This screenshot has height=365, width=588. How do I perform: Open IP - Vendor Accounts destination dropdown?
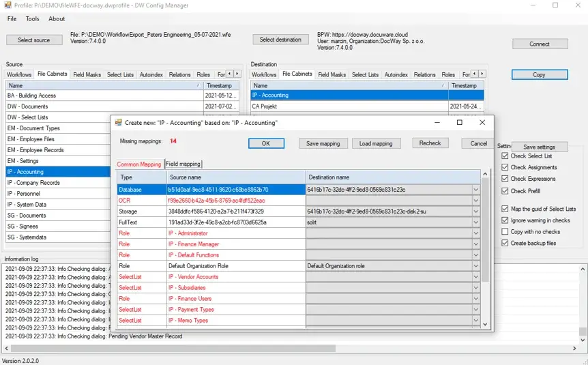(475, 276)
